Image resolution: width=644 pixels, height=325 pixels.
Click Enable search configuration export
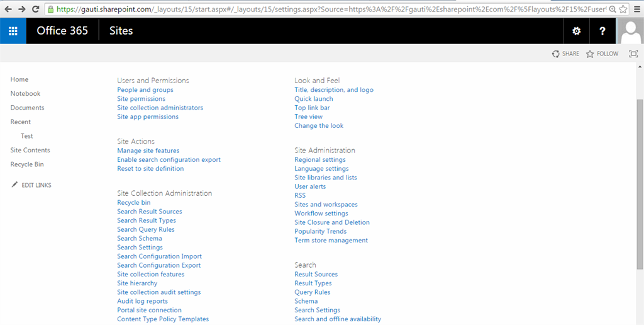coord(169,159)
